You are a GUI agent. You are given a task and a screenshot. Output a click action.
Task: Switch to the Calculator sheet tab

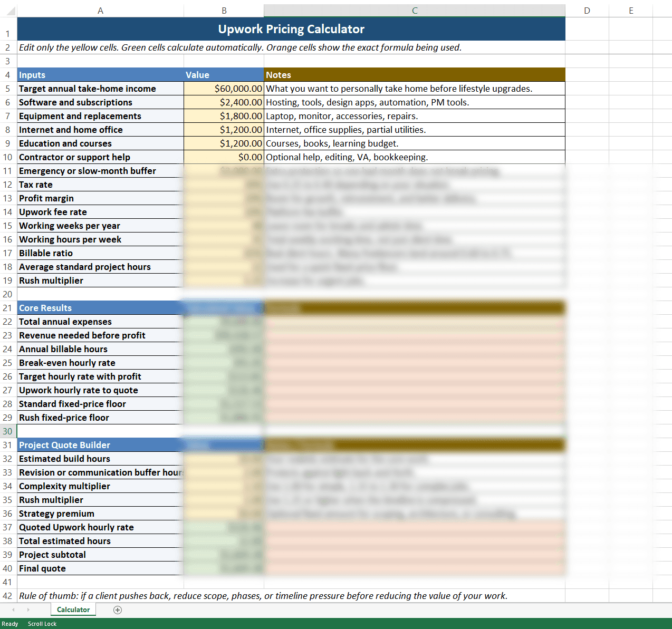73,609
